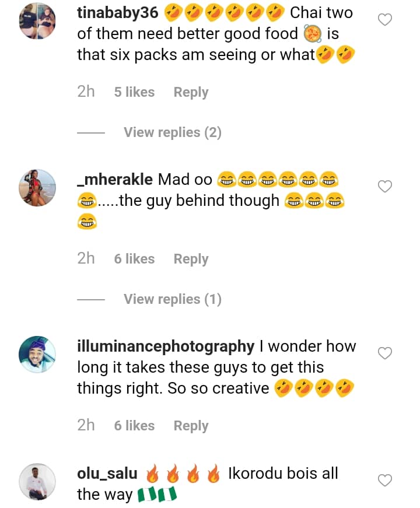This screenshot has width=420, height=508.
Task: Reply to tinababy36's comment
Action: pyautogui.click(x=191, y=92)
